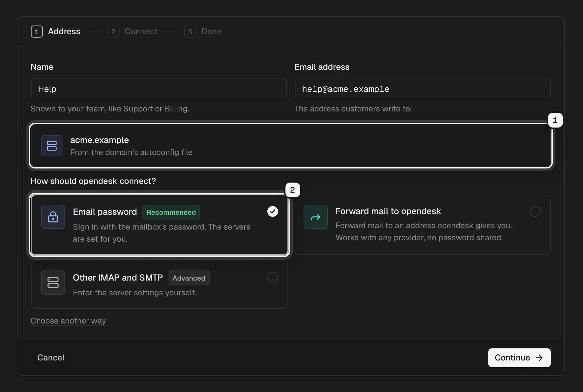Click the forward arrow icon for mail forwarding
Viewport: 583px width, 392px height.
coord(316,217)
